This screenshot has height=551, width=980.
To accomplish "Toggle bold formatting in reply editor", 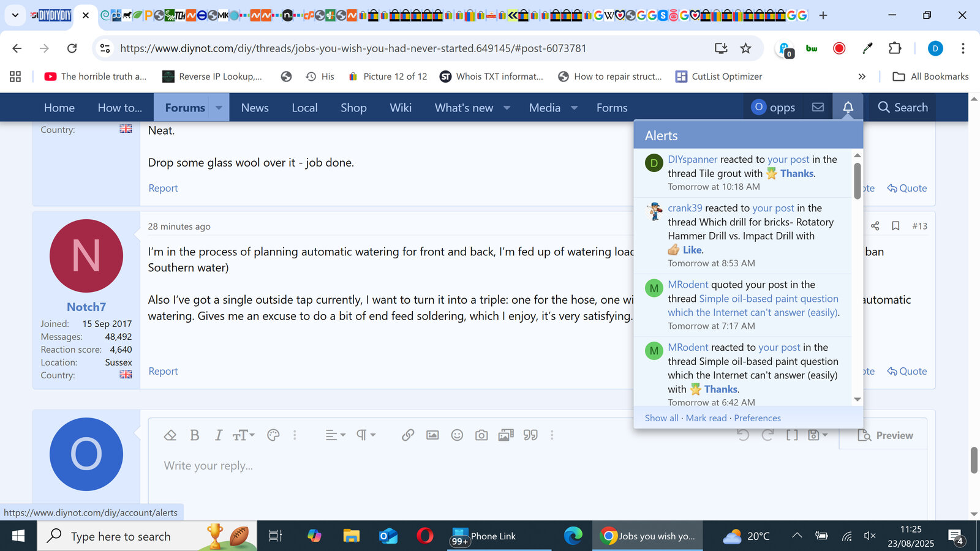I will pos(195,435).
